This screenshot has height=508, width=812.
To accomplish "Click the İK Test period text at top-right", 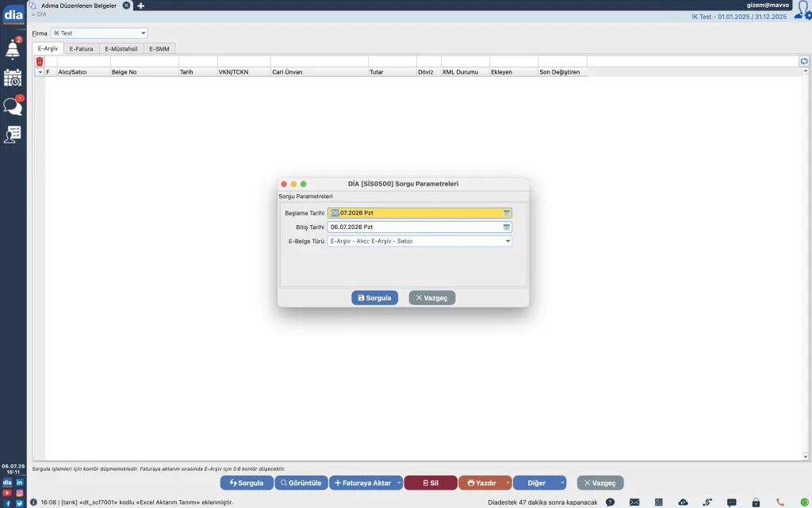I will (739, 17).
